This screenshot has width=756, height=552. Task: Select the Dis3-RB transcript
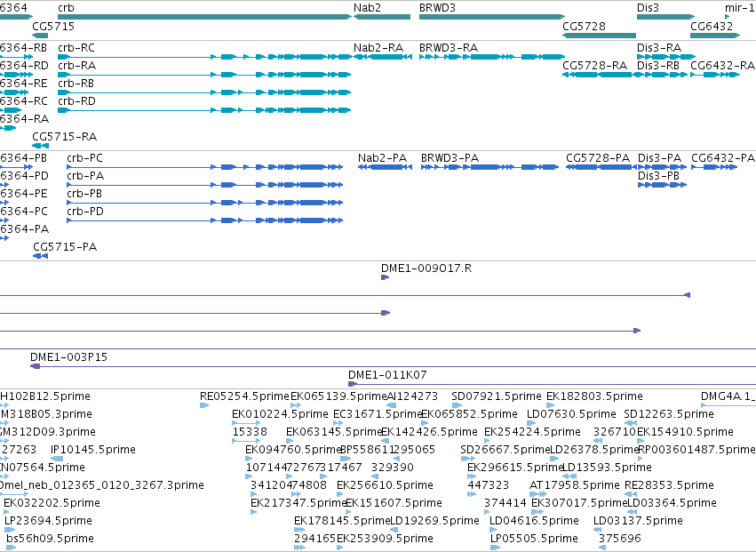point(662,75)
